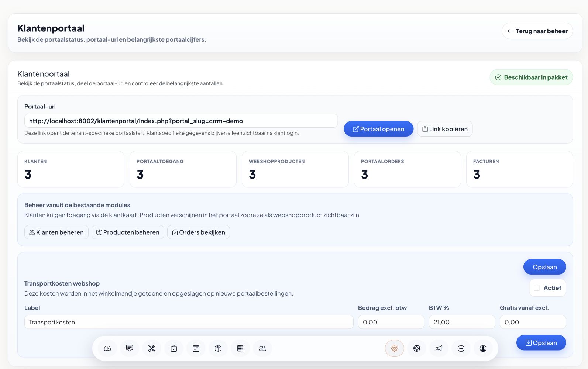This screenshot has height=369, width=588.
Task: Click the Gratis vanaf excl. field
Action: 533,322
